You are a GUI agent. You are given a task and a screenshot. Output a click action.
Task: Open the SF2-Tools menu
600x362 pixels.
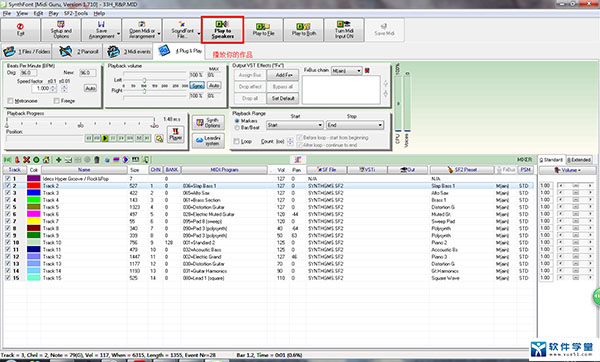point(76,13)
